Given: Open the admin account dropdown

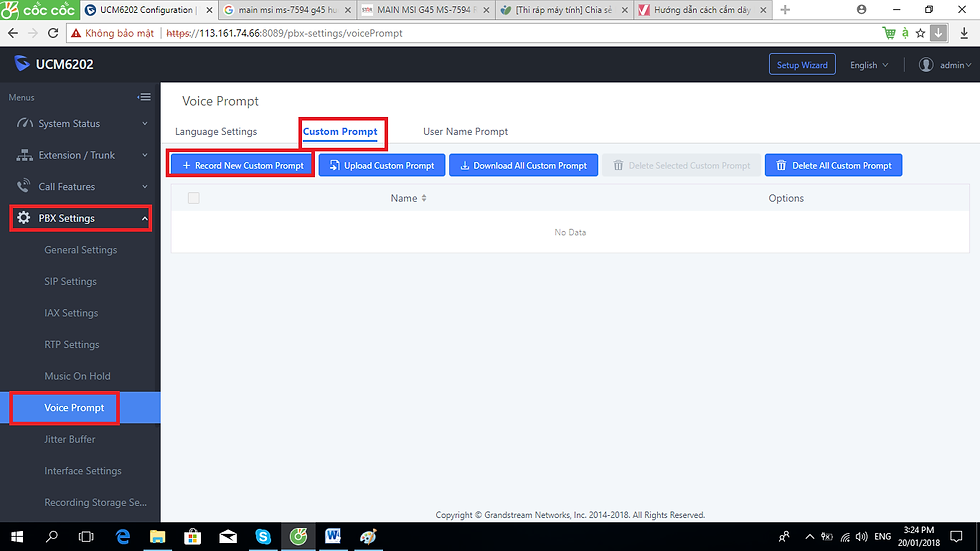Looking at the screenshot, I should click(x=955, y=65).
